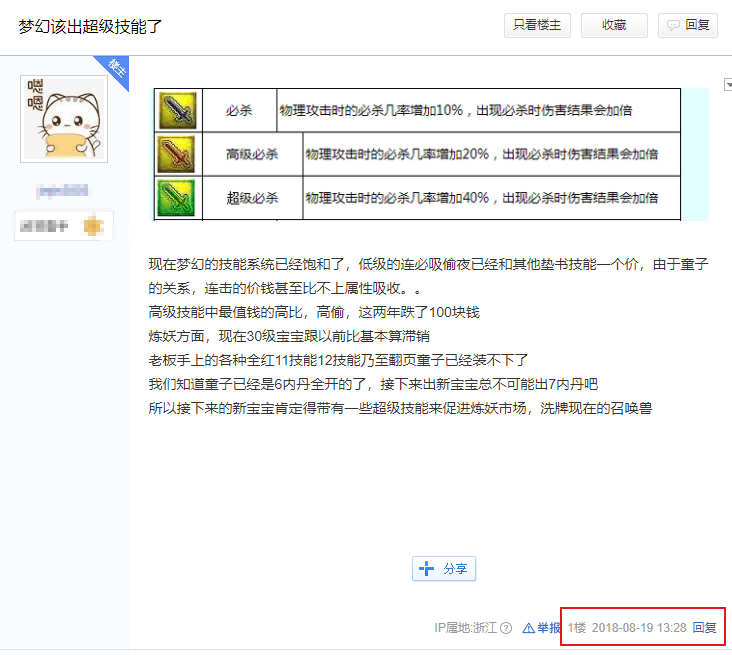Toggle 只看楼主 to show only poster
Image resolution: width=732 pixels, height=655 pixels.
538,26
